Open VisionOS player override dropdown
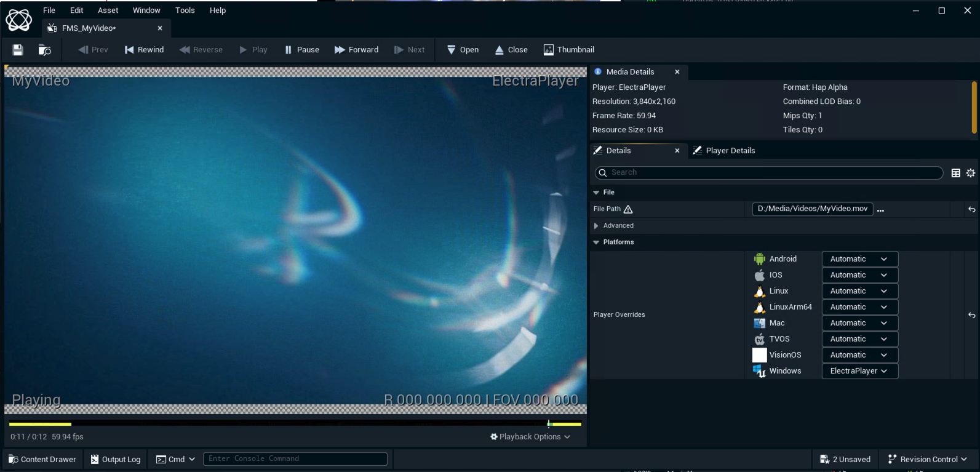Image resolution: width=980 pixels, height=472 pixels. click(860, 355)
